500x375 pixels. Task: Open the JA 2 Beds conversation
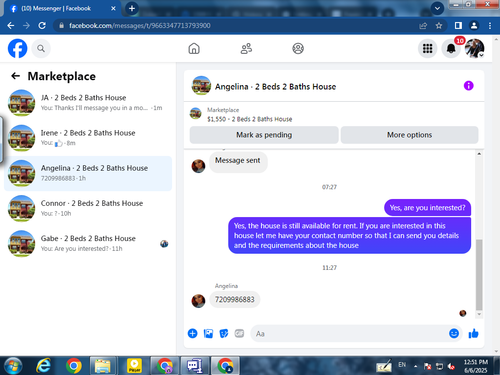(x=88, y=103)
